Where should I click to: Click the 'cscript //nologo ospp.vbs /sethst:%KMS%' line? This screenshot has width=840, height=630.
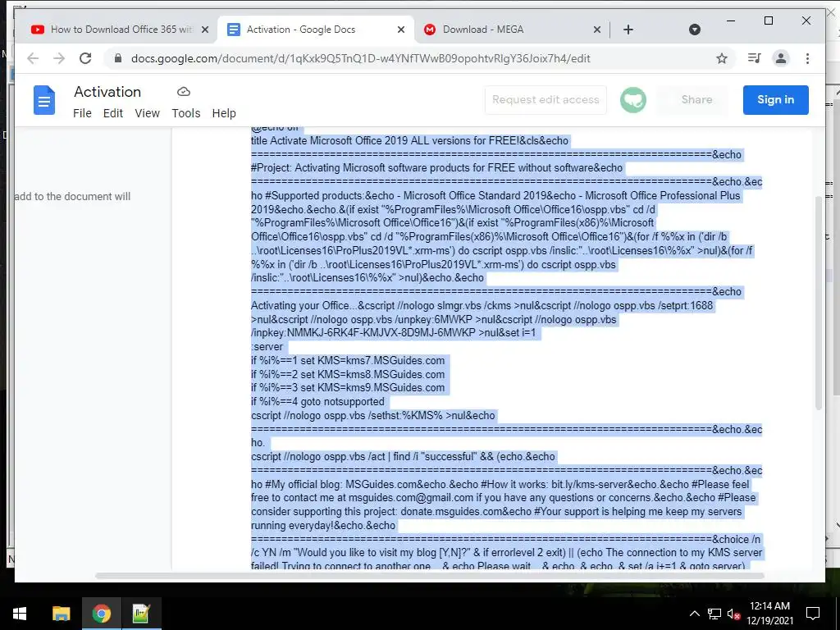[x=373, y=416]
